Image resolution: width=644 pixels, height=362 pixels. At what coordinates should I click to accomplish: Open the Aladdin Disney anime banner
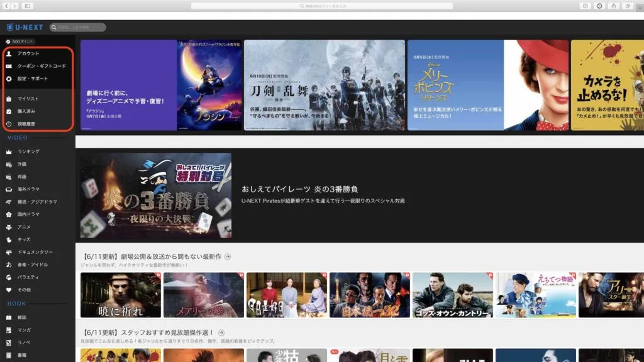tap(161, 85)
